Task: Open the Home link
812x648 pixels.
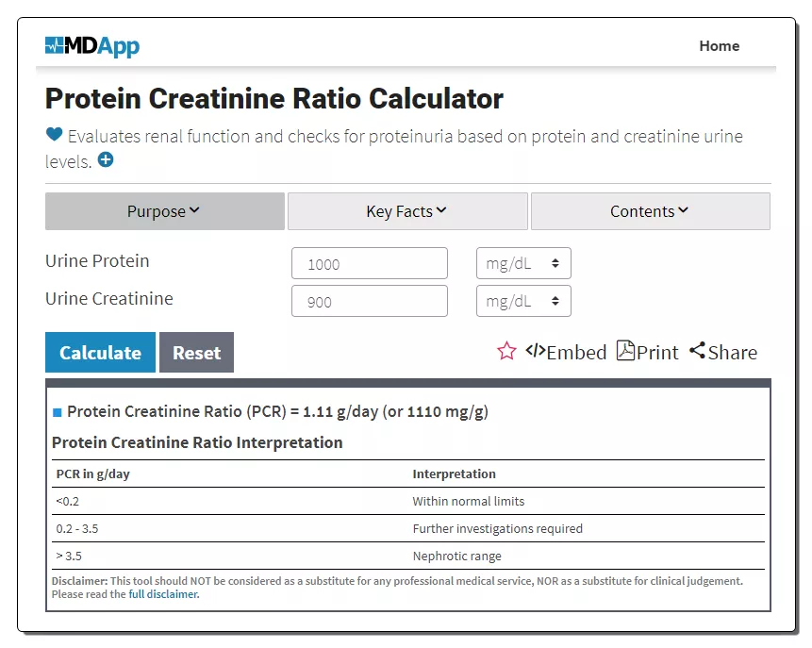Action: click(x=719, y=46)
